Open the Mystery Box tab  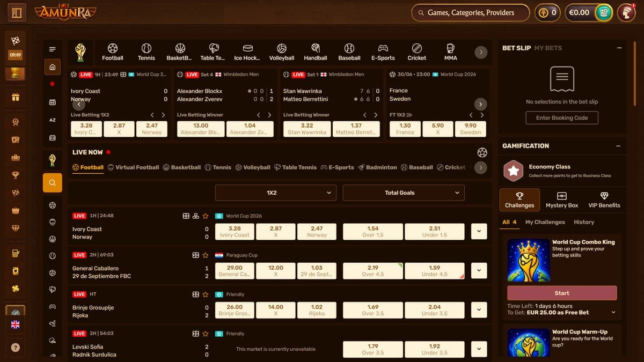pyautogui.click(x=562, y=200)
